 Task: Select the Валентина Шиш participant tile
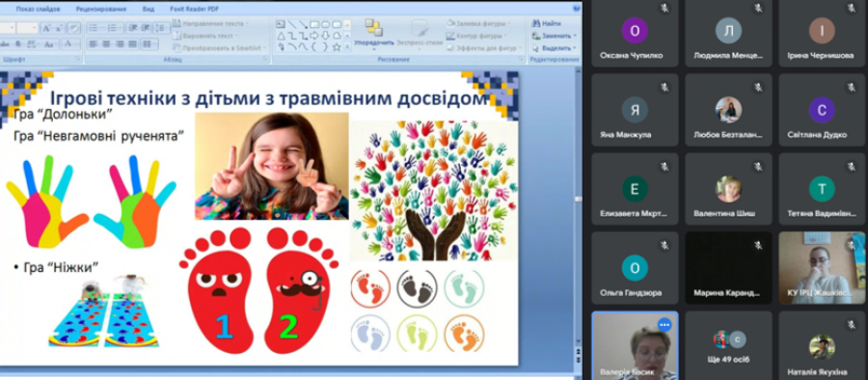[x=728, y=189]
